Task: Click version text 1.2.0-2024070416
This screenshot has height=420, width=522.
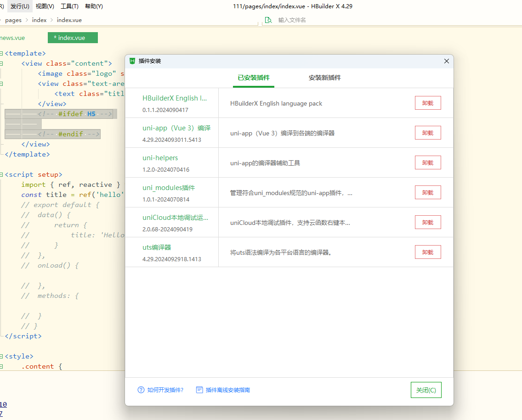Action: tap(166, 169)
